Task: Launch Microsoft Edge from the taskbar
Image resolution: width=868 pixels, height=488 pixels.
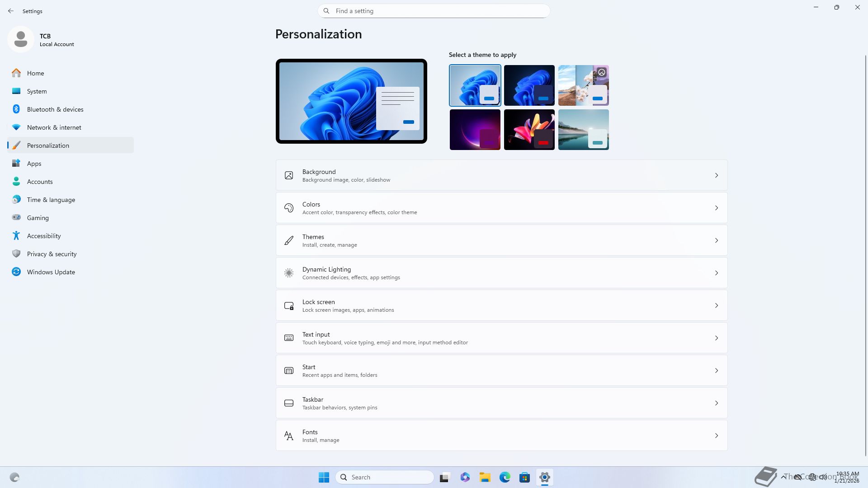Action: 505,477
